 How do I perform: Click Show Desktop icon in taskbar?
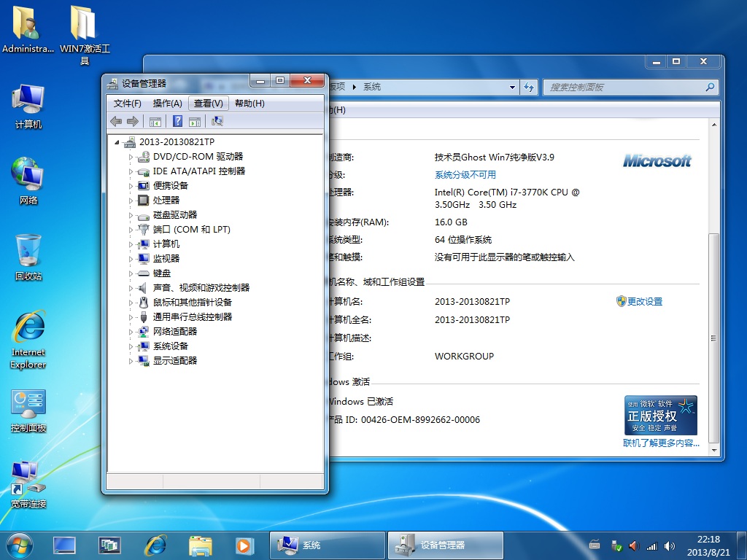click(64, 545)
